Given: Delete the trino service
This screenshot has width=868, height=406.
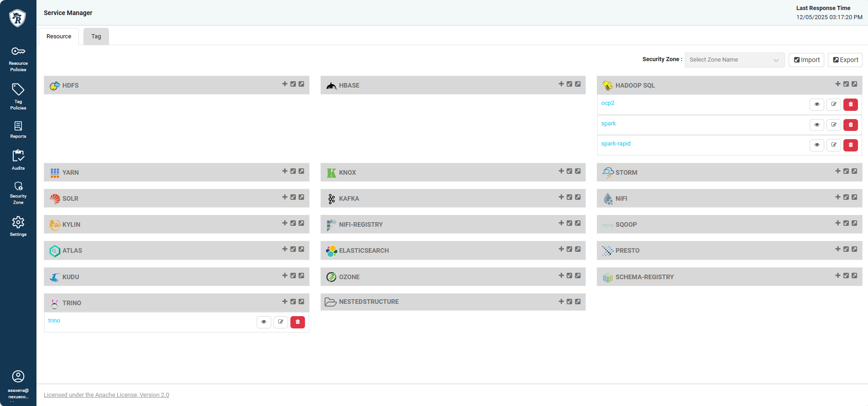Looking at the screenshot, I should [298, 322].
